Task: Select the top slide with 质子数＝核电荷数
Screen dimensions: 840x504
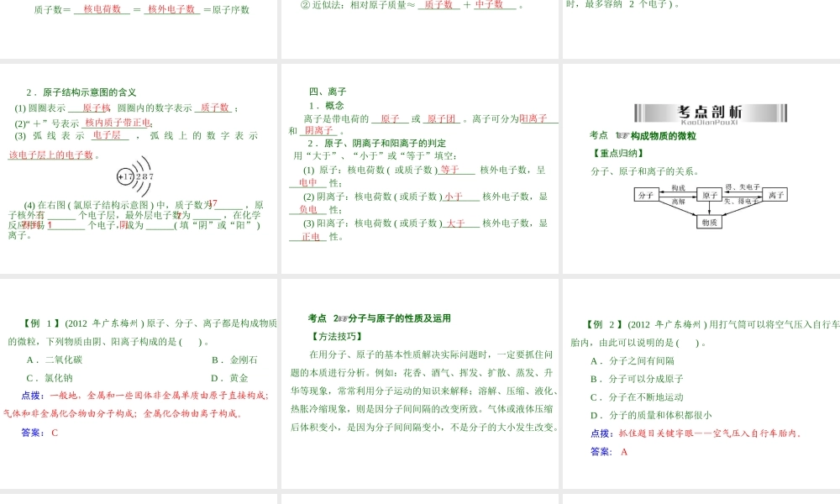Action: [139, 29]
